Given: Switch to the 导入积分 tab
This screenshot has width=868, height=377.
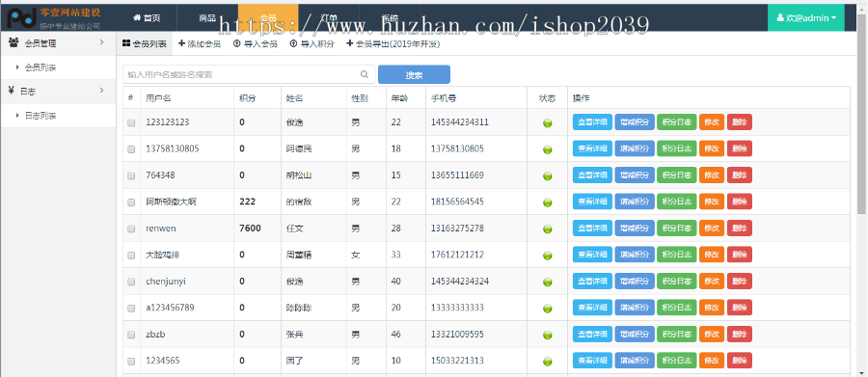Looking at the screenshot, I should coord(312,44).
